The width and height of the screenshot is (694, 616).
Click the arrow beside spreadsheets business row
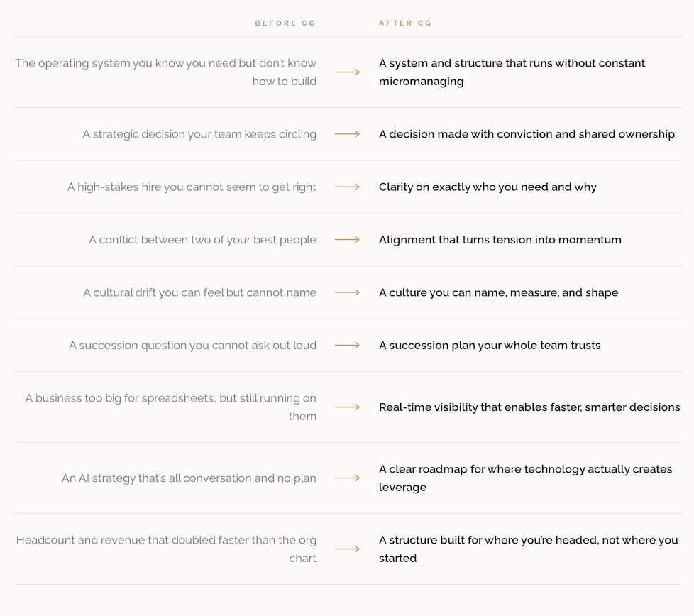(347, 407)
